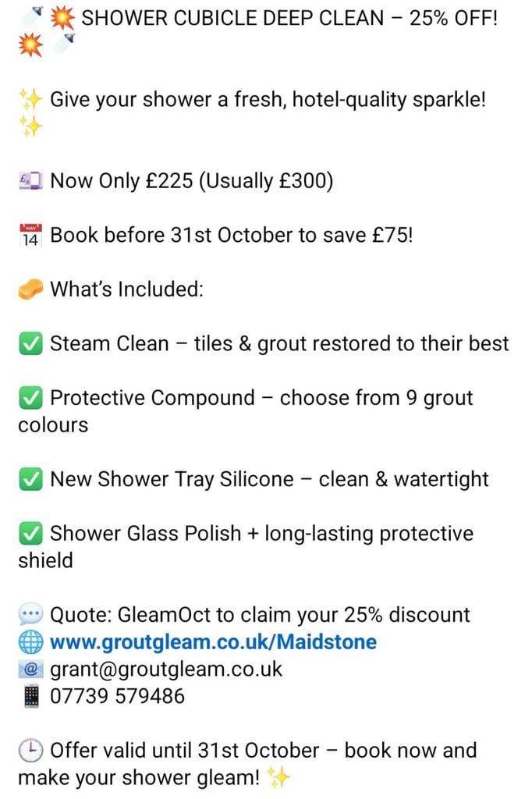This screenshot has height=799, width=532.
Task: Click the grant@groutgleam.co.uk email address
Action: [166, 669]
